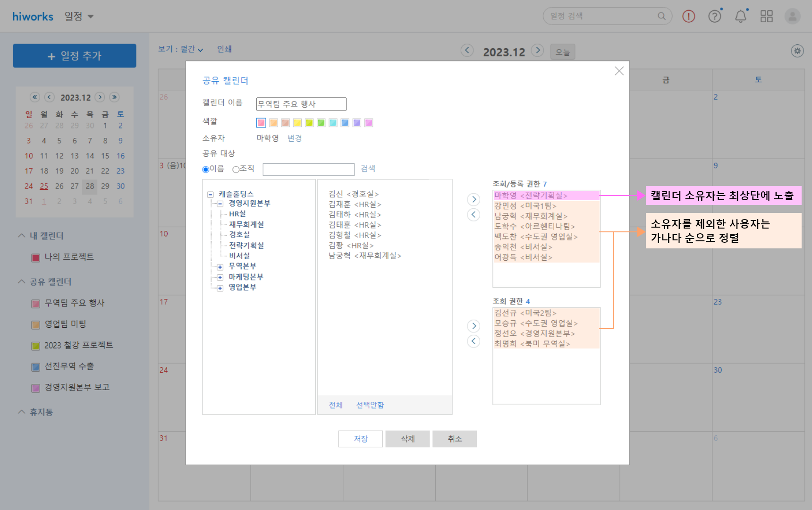This screenshot has height=510, width=812.
Task: Choose the blue color swatch
Action: tap(345, 123)
